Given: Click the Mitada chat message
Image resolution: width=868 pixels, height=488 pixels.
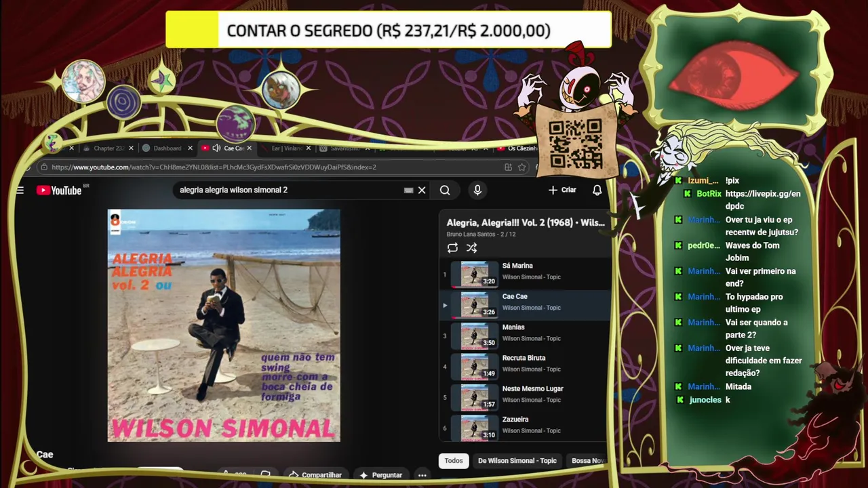Looking at the screenshot, I should [x=738, y=386].
